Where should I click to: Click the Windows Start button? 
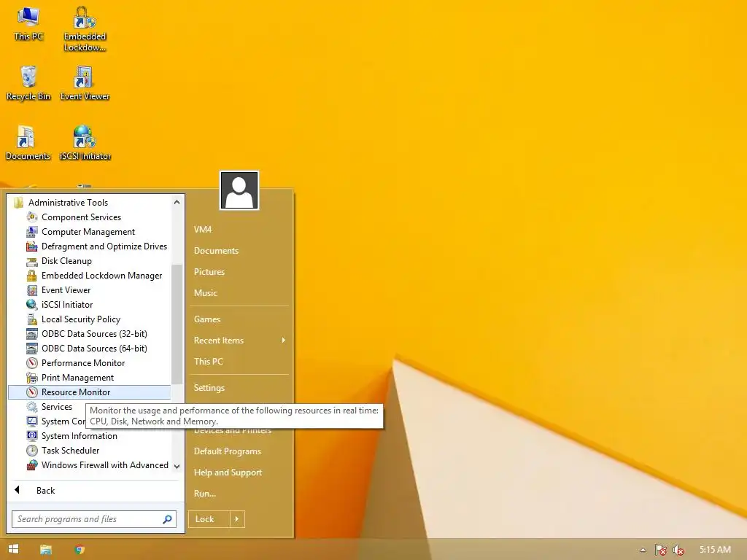pos(13,549)
